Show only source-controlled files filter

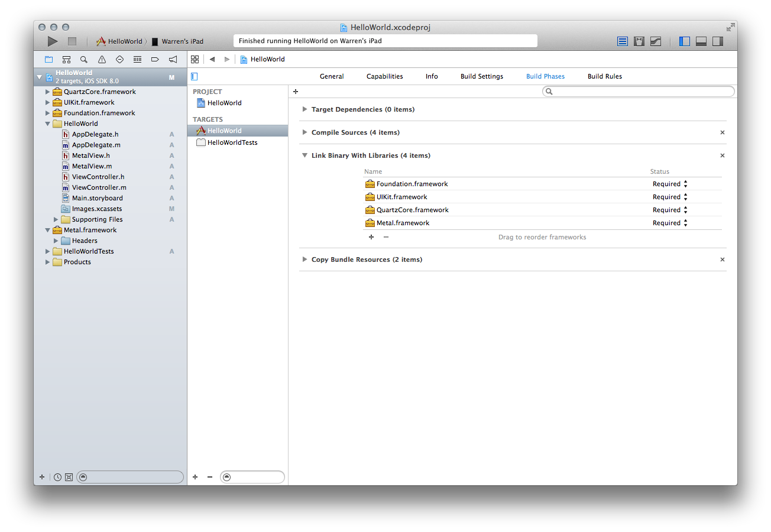click(x=69, y=477)
